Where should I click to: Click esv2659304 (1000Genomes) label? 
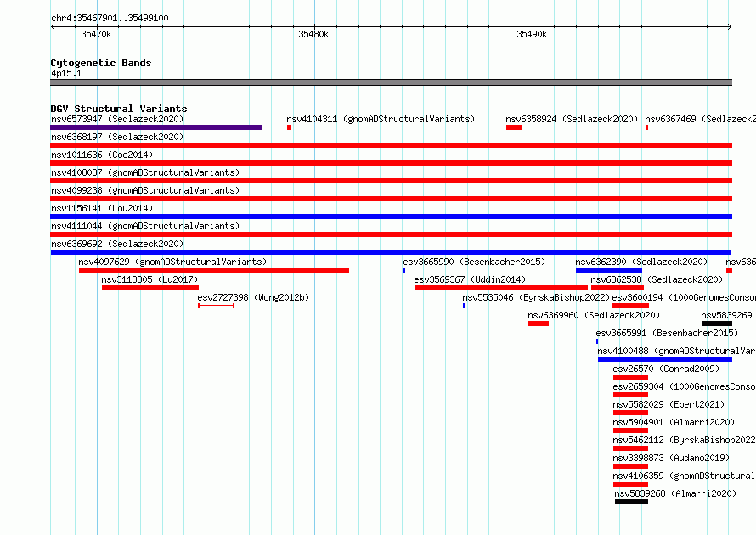684,386
